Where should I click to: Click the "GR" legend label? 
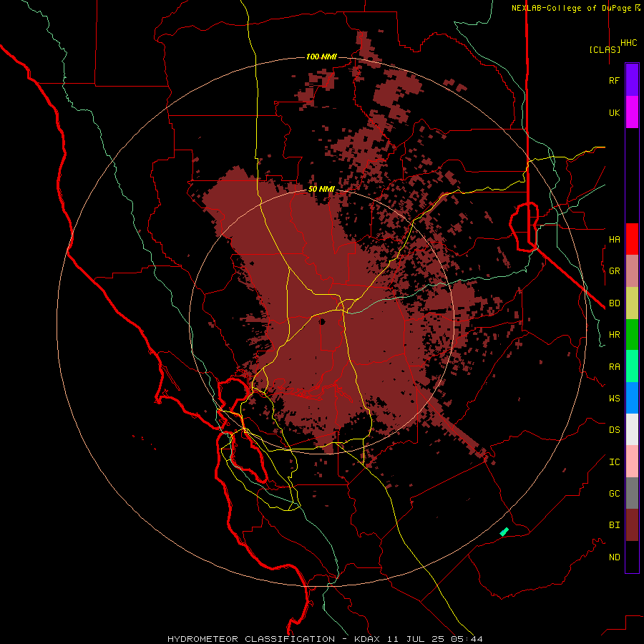pyautogui.click(x=614, y=271)
